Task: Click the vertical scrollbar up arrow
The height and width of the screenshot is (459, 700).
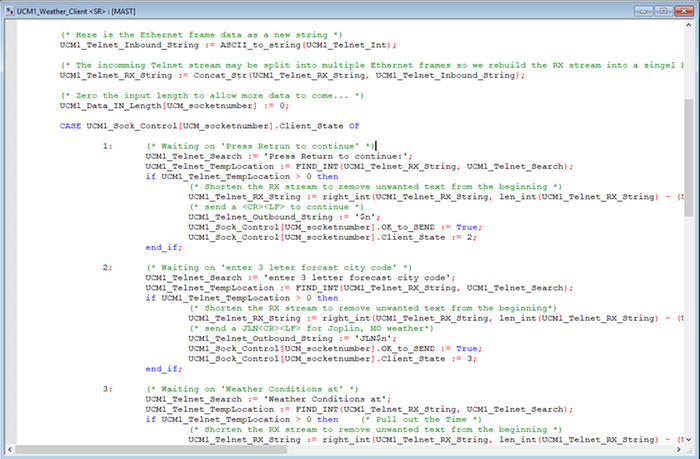Action: tap(688, 25)
